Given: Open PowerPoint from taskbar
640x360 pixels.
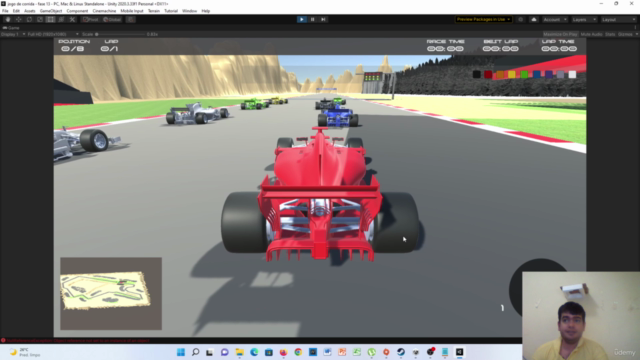Looking at the screenshot, I should click(342, 352).
